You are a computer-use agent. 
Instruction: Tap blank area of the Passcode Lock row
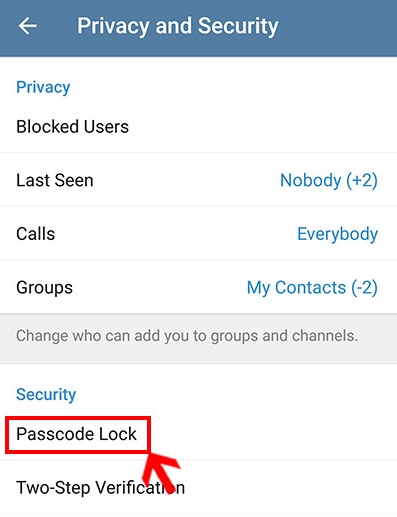coord(273,434)
